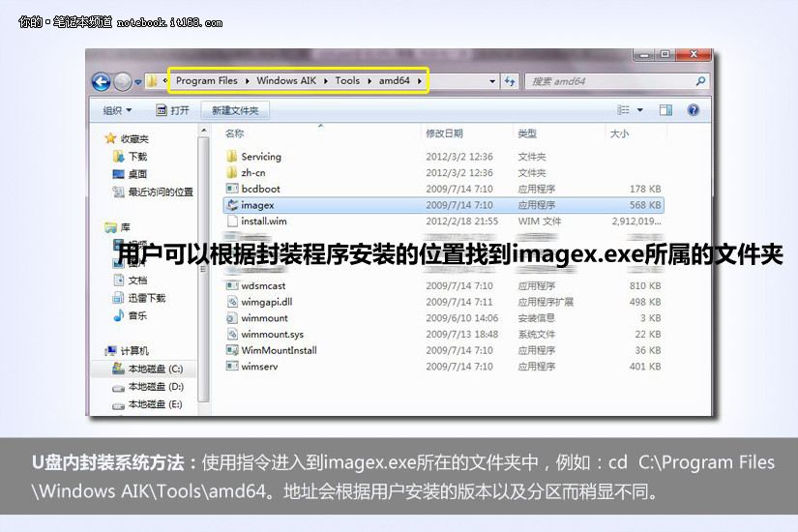Open 文档 library
This screenshot has height=532, width=798.
137,281
